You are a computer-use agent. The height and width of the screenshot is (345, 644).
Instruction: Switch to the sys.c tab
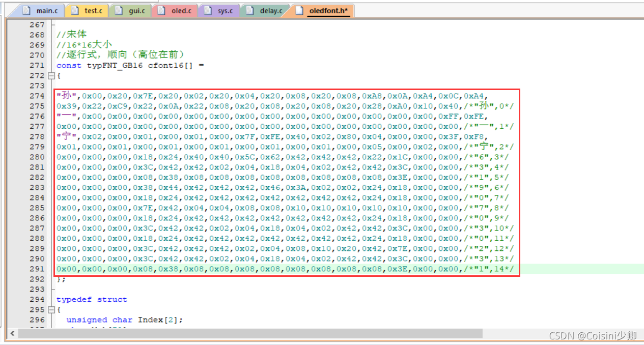pos(218,10)
